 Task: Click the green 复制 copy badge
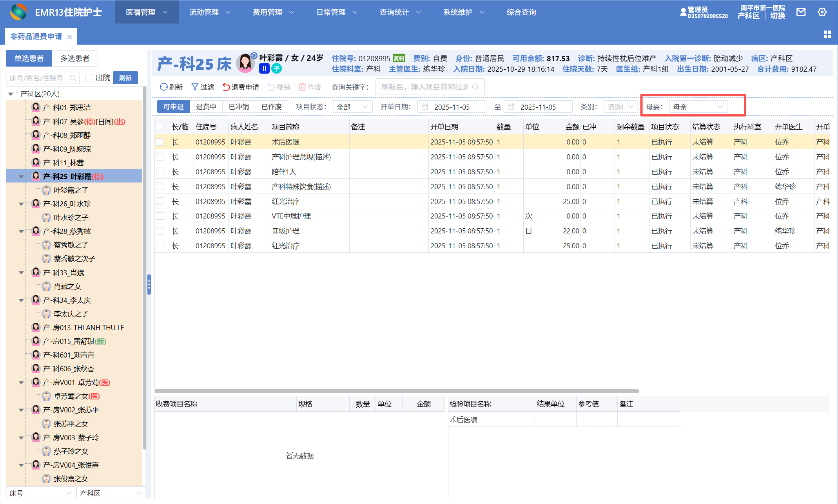(399, 58)
